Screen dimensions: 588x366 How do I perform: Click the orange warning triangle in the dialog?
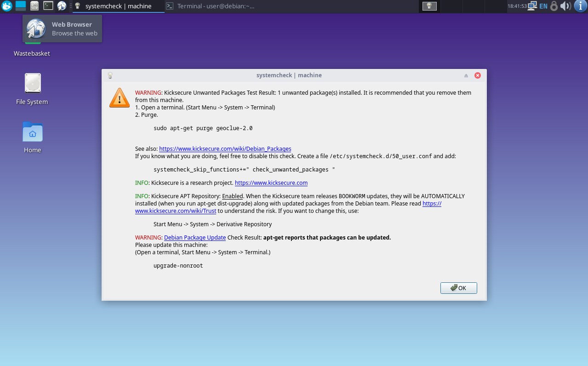[x=120, y=98]
